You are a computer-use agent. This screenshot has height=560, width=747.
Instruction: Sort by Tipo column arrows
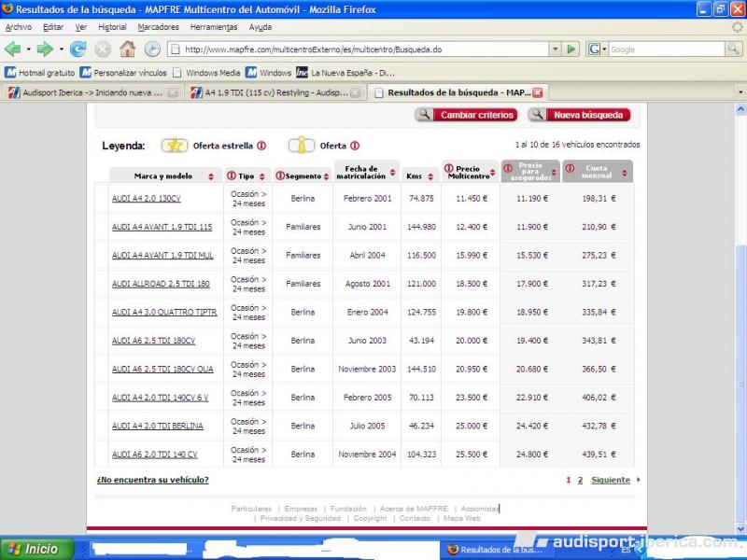click(x=262, y=176)
